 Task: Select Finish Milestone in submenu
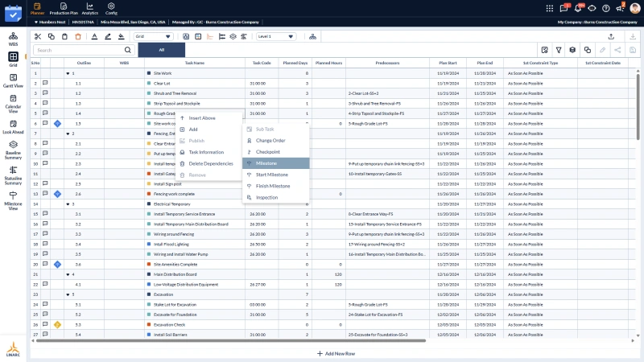(275, 187)
